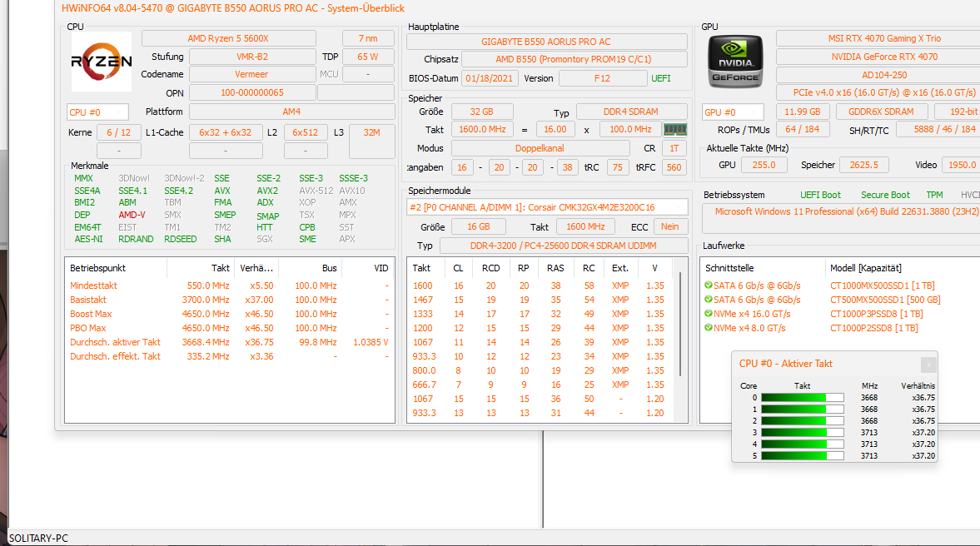This screenshot has height=546, width=980.
Task: Click the Stufung field VMR-B2
Action: tap(252, 57)
